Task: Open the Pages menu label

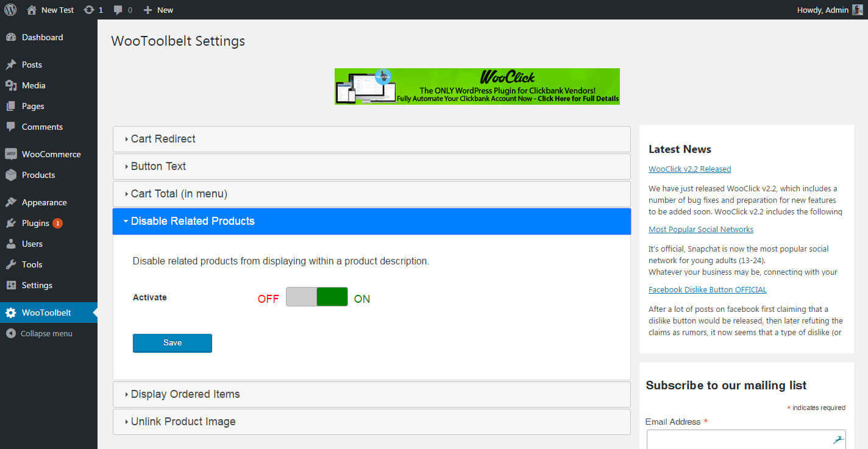Action: click(33, 106)
